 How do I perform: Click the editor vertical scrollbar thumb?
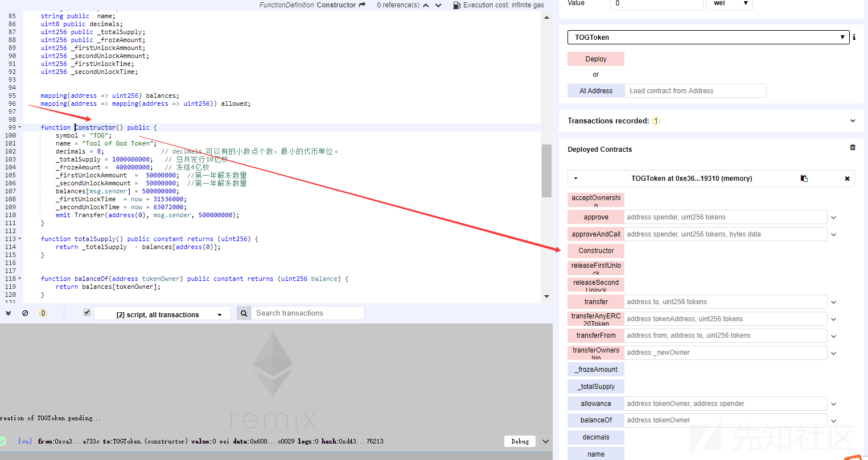546,171
